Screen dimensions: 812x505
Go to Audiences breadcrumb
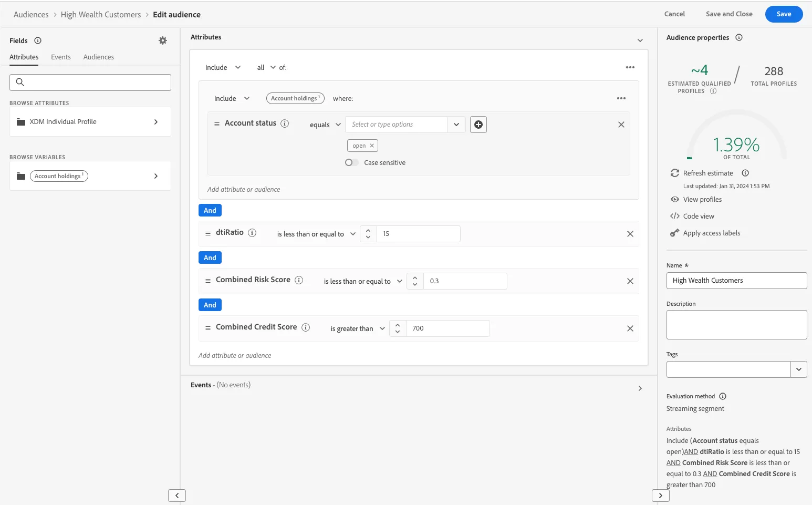31,14
